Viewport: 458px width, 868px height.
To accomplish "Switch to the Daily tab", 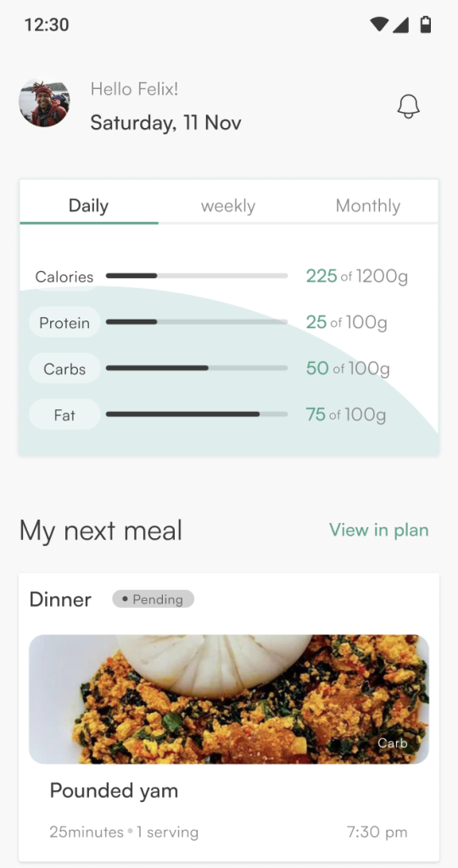I will pos(88,206).
